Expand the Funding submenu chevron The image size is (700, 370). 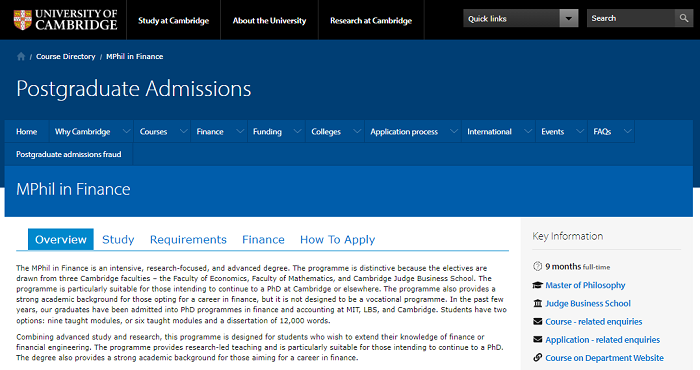(x=297, y=131)
